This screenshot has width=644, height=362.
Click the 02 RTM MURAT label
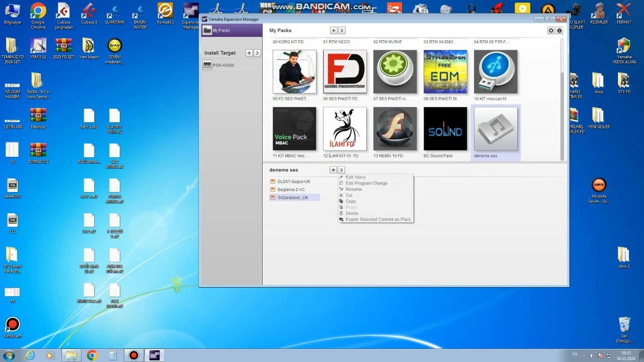pos(387,42)
